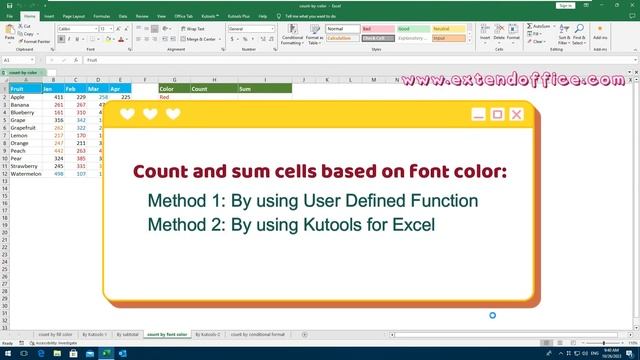Screen dimensions: 640x360
Task: Activate the Format Painter brush
Action: pos(20,41)
